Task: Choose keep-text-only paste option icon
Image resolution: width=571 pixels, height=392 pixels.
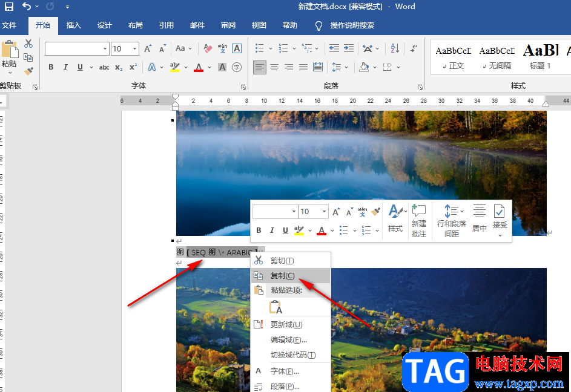Action: pos(276,307)
